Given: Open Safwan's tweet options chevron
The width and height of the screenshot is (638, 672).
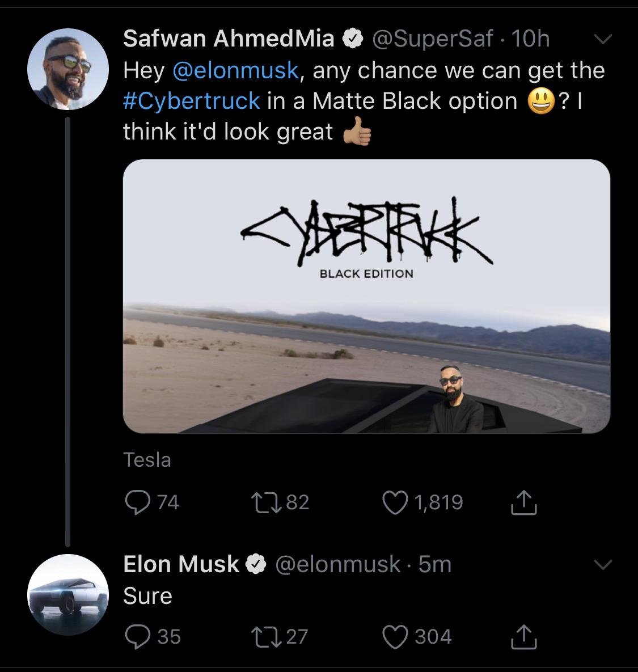Looking at the screenshot, I should pyautogui.click(x=603, y=40).
